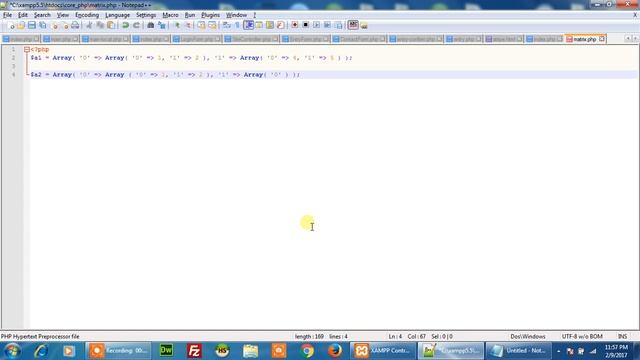Open the Run menu
This screenshot has height=360, width=640.
190,15
